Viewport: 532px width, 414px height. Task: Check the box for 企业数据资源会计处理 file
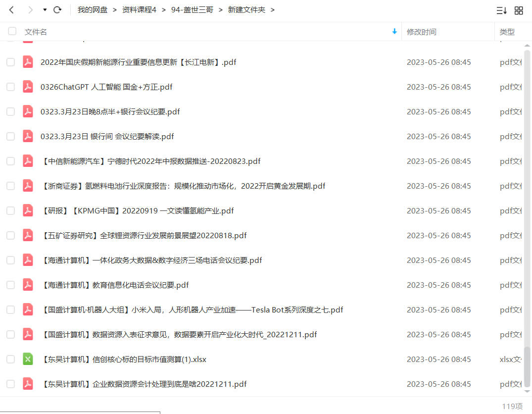point(11,384)
